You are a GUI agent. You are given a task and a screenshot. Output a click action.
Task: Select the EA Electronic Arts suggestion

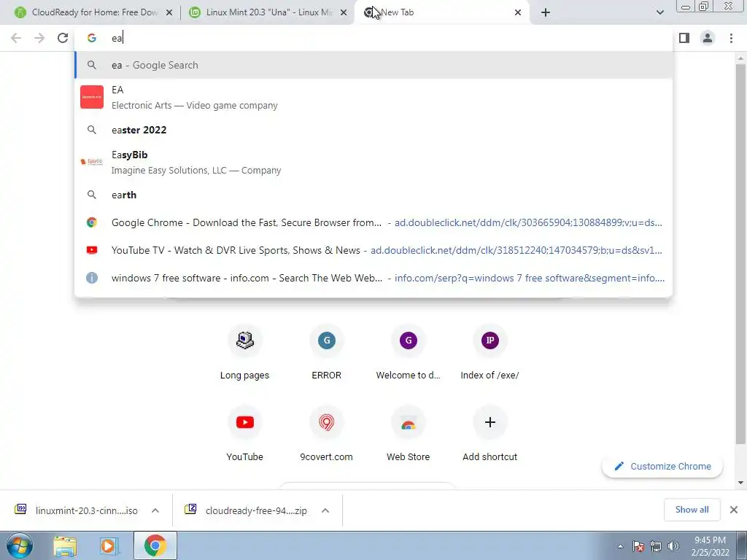373,97
